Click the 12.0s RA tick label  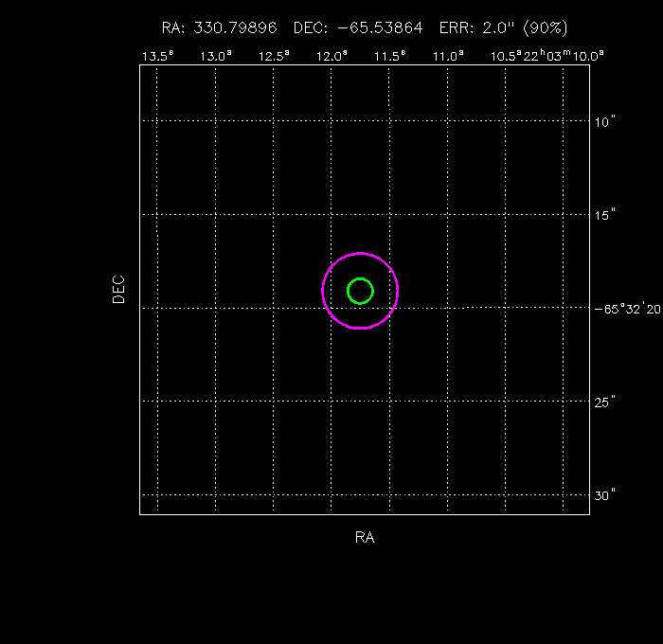331,56
